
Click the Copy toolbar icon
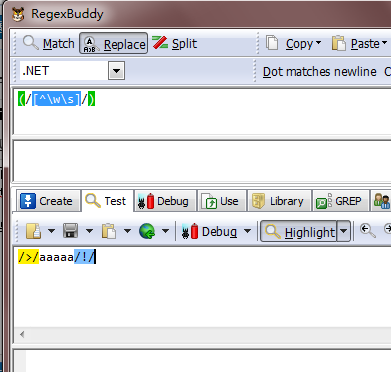[272, 43]
